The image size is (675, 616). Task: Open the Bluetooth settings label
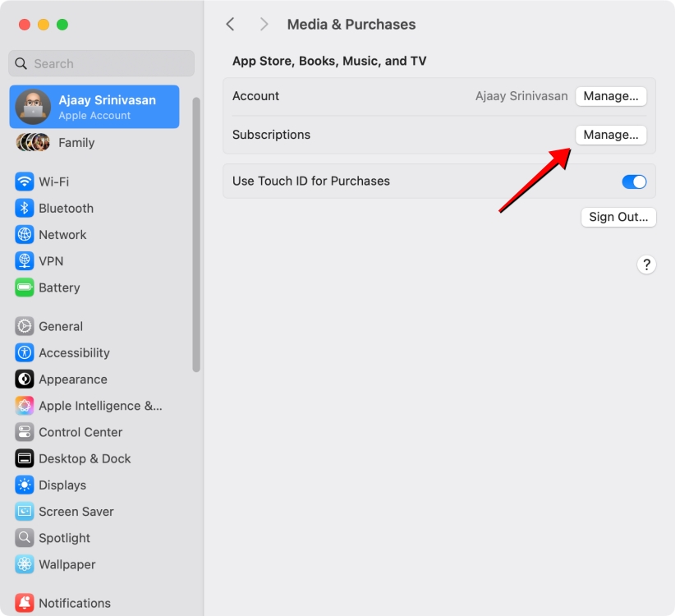67,209
